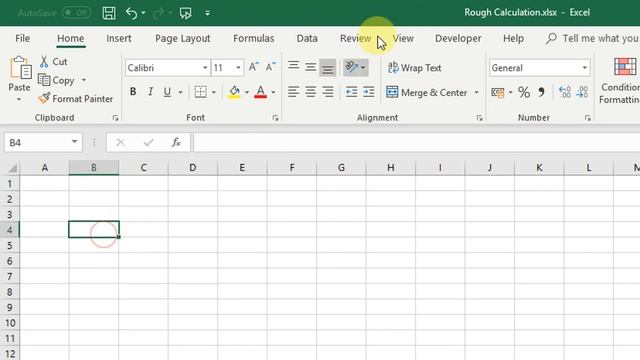Click the Redo icon

158,13
